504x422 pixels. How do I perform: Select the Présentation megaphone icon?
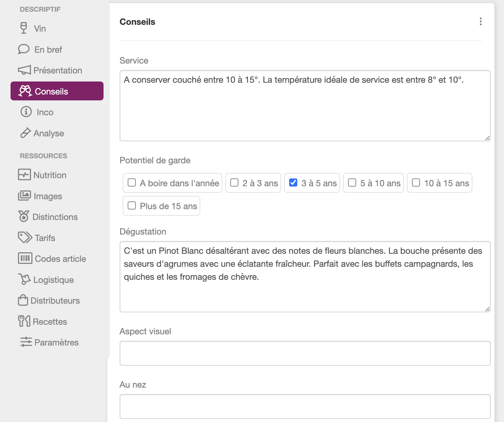click(24, 70)
